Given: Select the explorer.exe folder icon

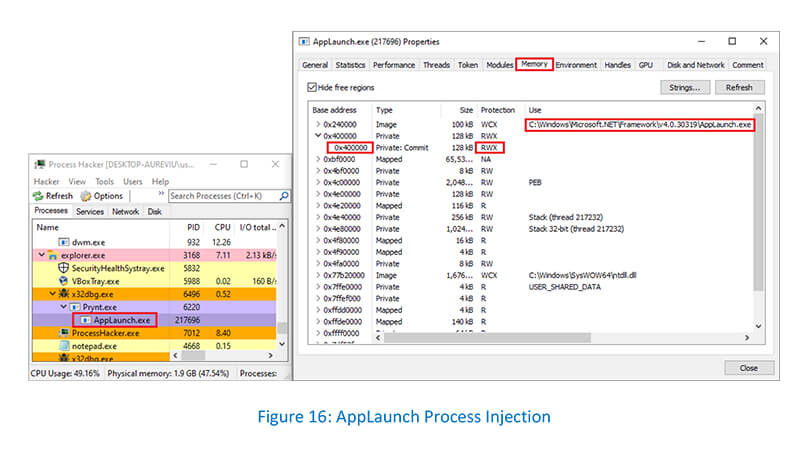Looking at the screenshot, I should tap(52, 255).
